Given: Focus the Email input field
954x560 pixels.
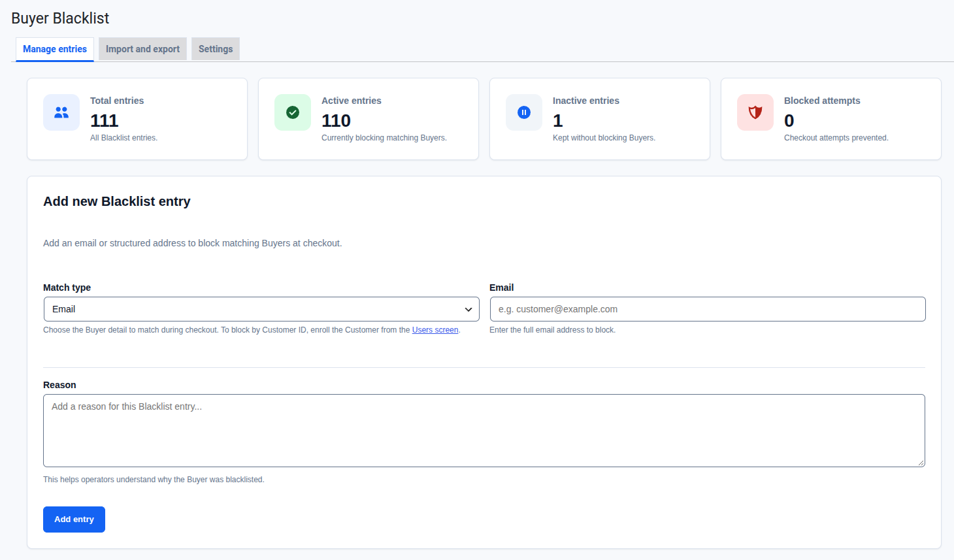Looking at the screenshot, I should coord(708,309).
